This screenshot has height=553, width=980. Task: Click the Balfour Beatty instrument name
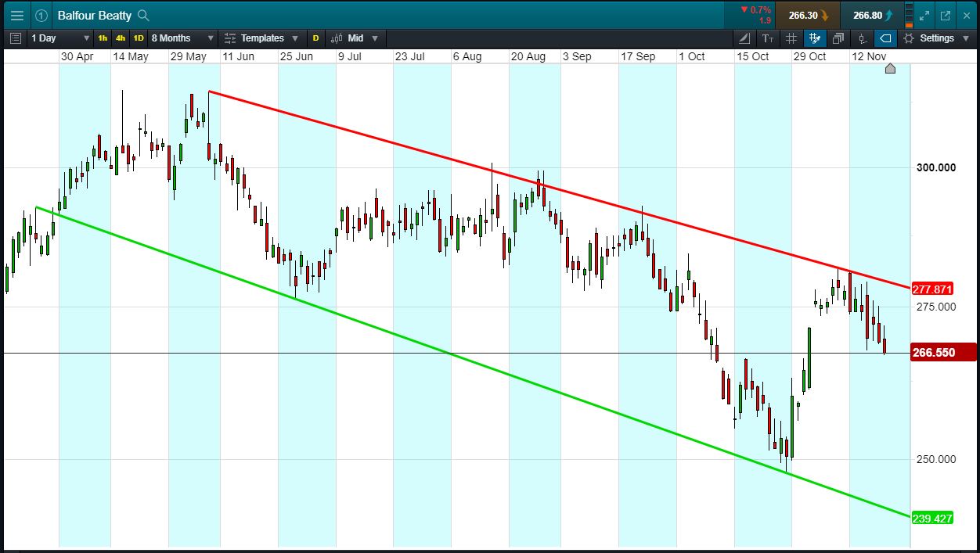pyautogui.click(x=94, y=15)
